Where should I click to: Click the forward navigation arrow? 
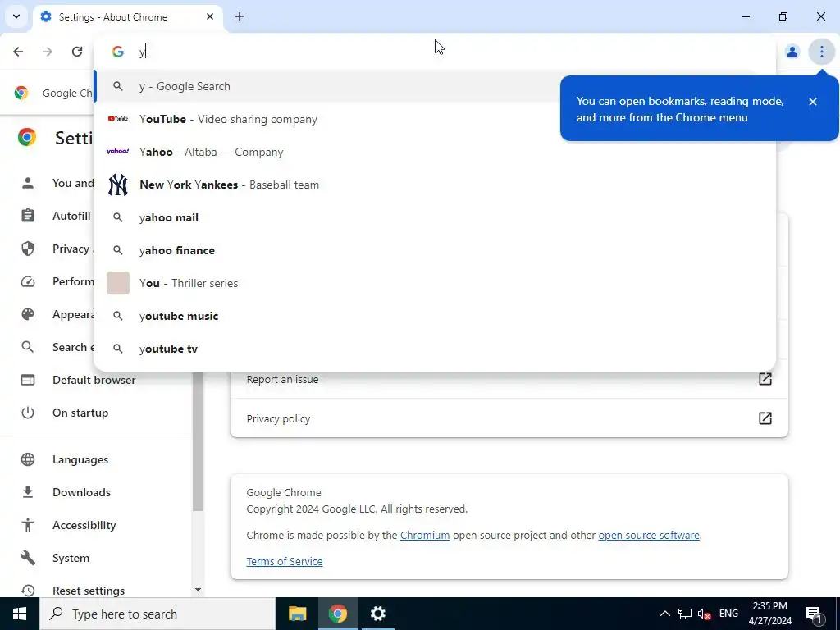coord(48,52)
